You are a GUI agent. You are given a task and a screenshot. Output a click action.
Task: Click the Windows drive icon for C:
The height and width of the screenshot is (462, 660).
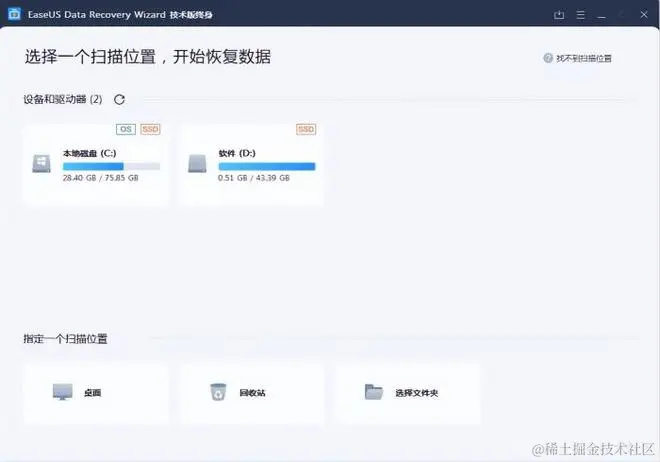(x=41, y=164)
